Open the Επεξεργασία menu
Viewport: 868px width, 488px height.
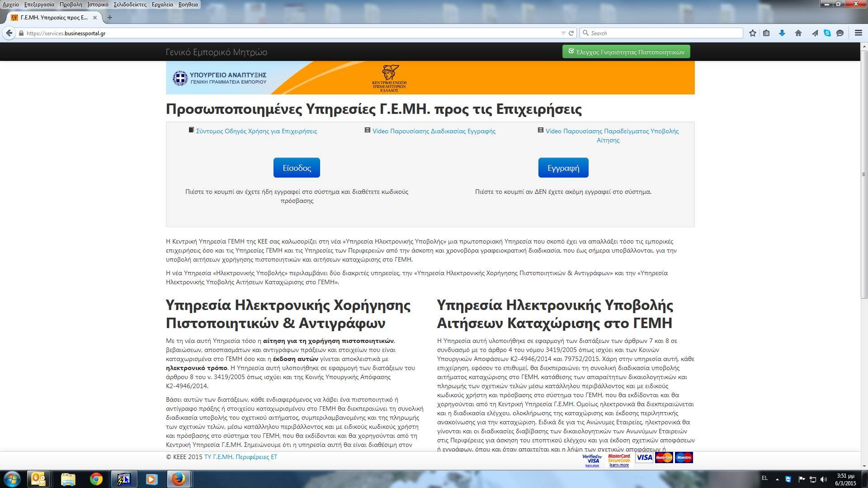tap(39, 5)
